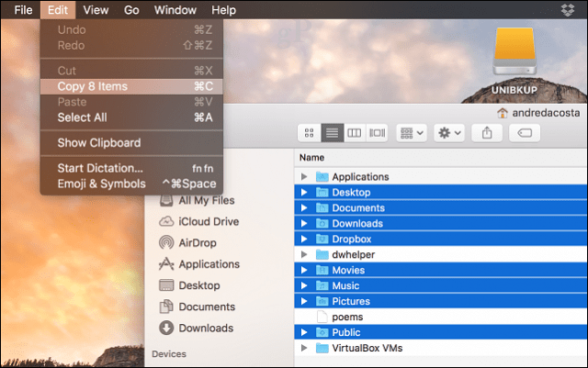Click the Music folder name

pyautogui.click(x=345, y=286)
